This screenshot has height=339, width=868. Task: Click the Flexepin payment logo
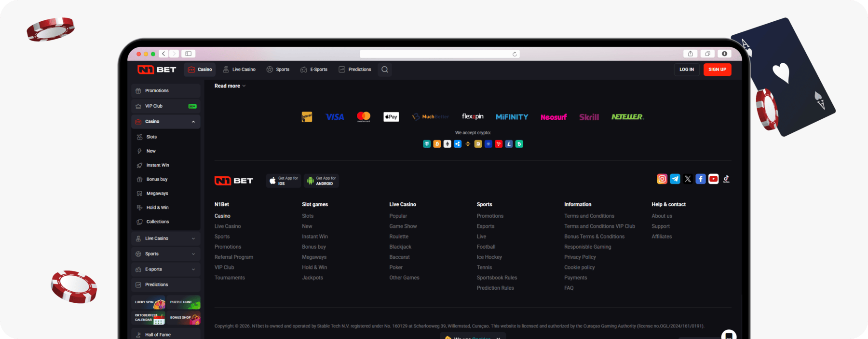(473, 116)
